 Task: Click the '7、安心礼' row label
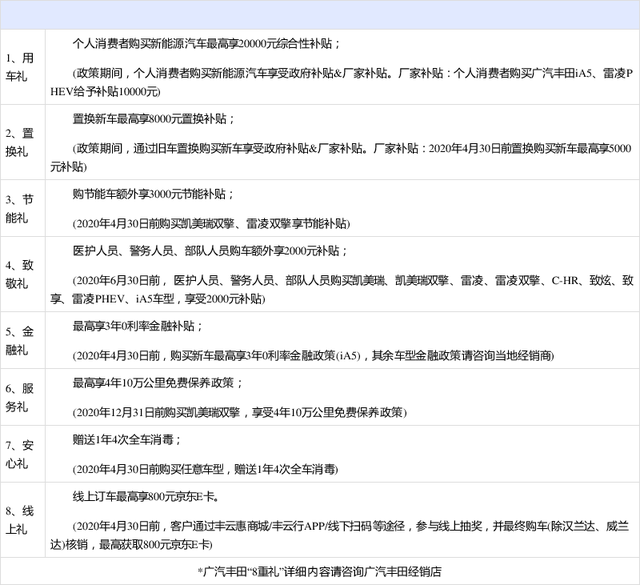point(20,453)
